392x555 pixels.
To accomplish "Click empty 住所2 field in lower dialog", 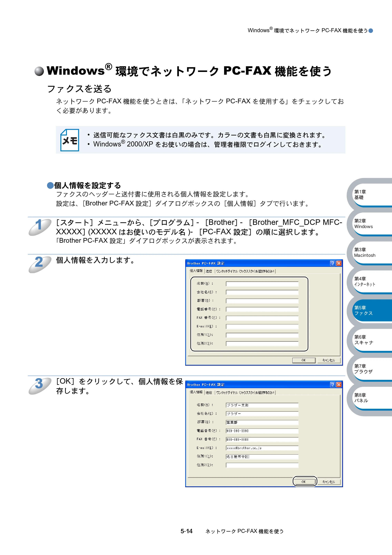I will click(x=262, y=465).
